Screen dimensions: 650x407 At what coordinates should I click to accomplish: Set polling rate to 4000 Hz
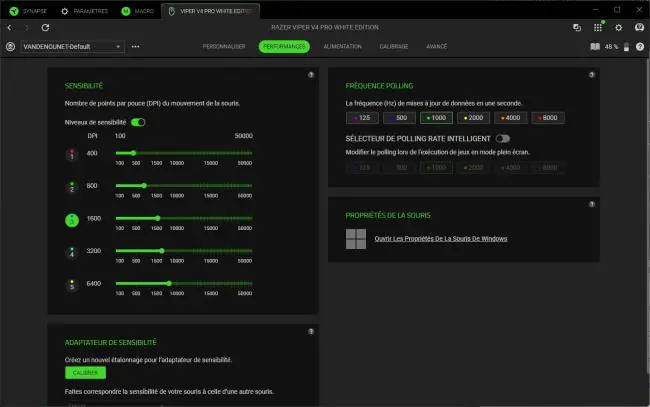(510, 118)
